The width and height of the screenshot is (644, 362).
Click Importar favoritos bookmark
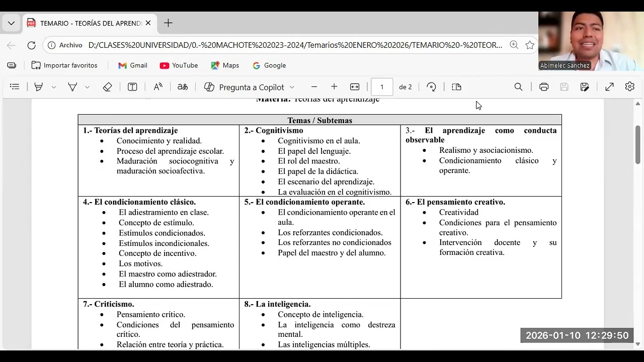[x=64, y=65]
